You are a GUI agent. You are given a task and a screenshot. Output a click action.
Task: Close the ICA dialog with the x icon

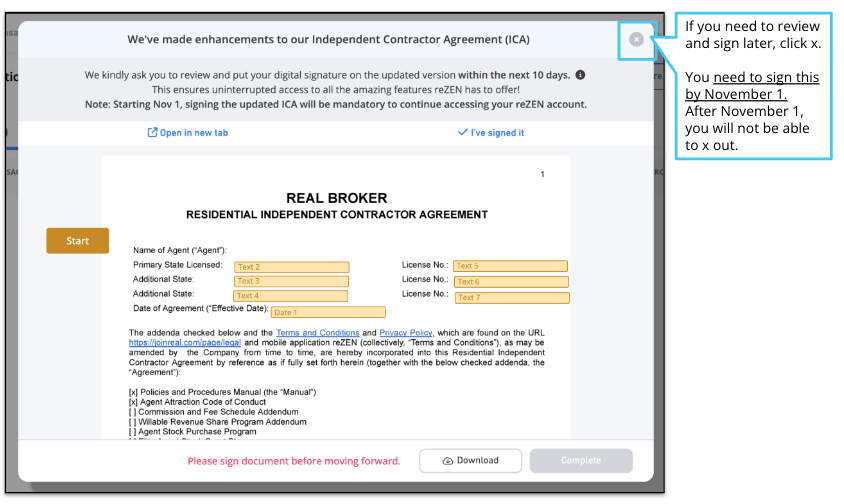(636, 39)
